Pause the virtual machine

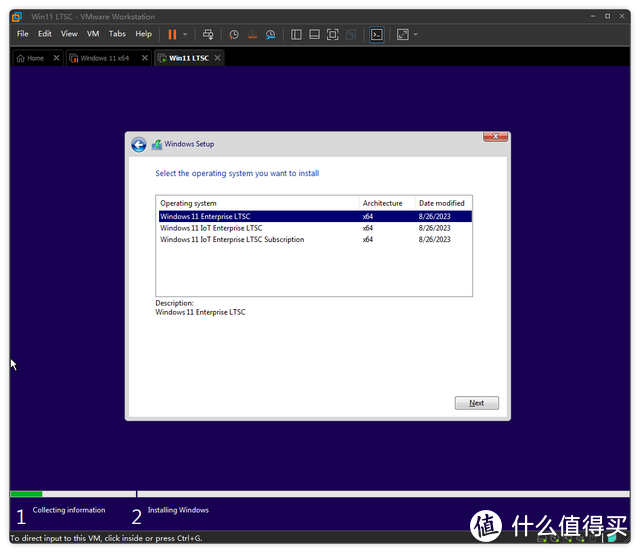pyautogui.click(x=172, y=34)
